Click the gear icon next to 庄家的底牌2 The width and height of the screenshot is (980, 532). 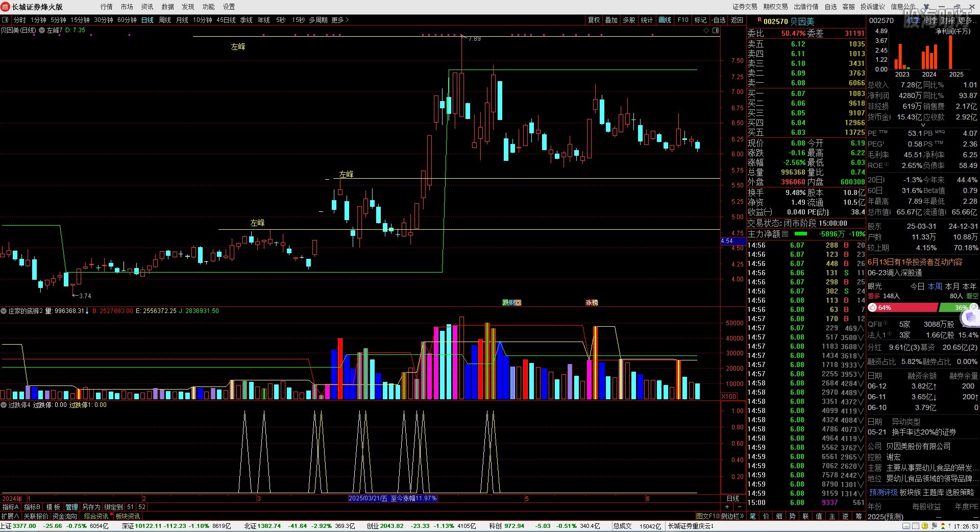pyautogui.click(x=4, y=311)
